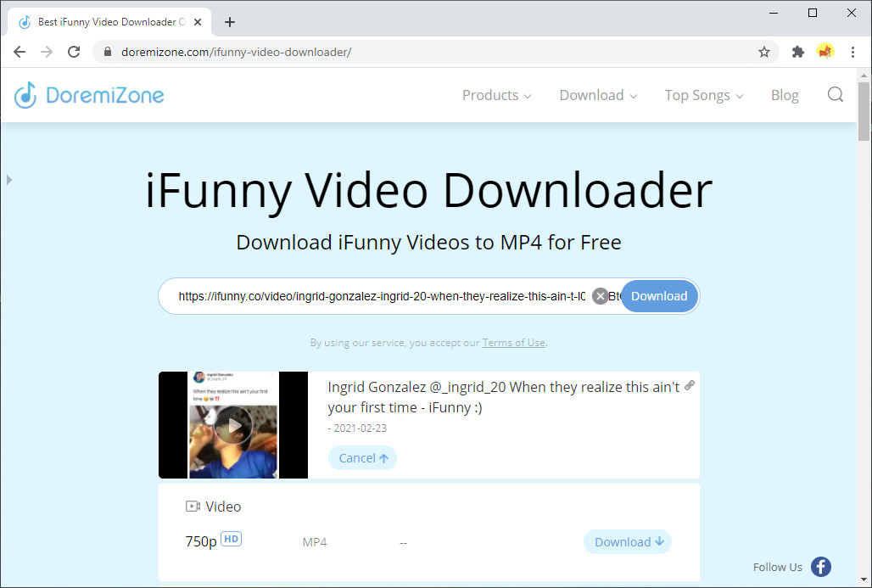The width and height of the screenshot is (872, 588).
Task: Open the Terms of Use link
Action: click(x=513, y=343)
